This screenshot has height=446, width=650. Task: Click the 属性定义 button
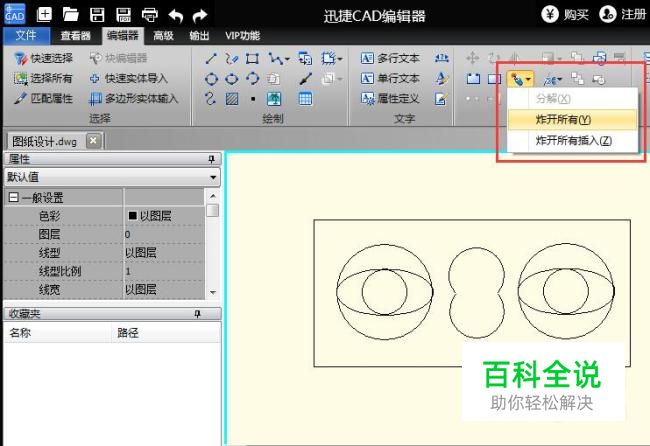coord(390,98)
